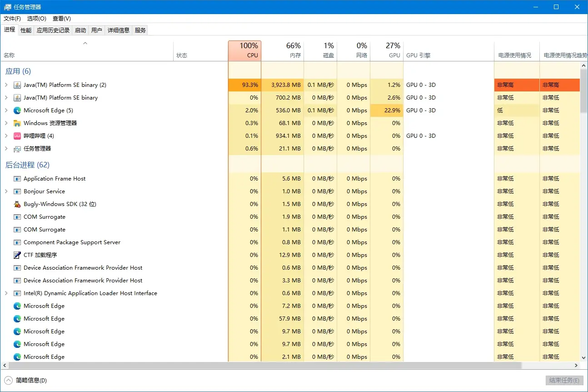Click the vertical scrollbar down arrow

click(584, 358)
